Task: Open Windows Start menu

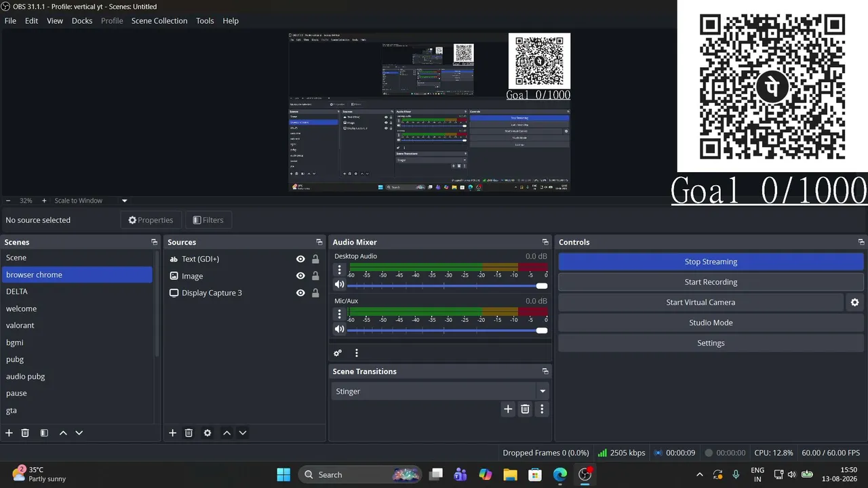Action: pos(283,474)
